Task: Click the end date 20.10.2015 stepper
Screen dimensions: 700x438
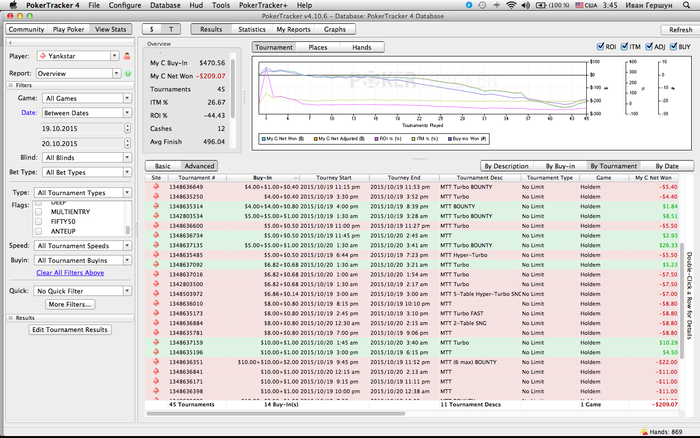Action: (128, 143)
